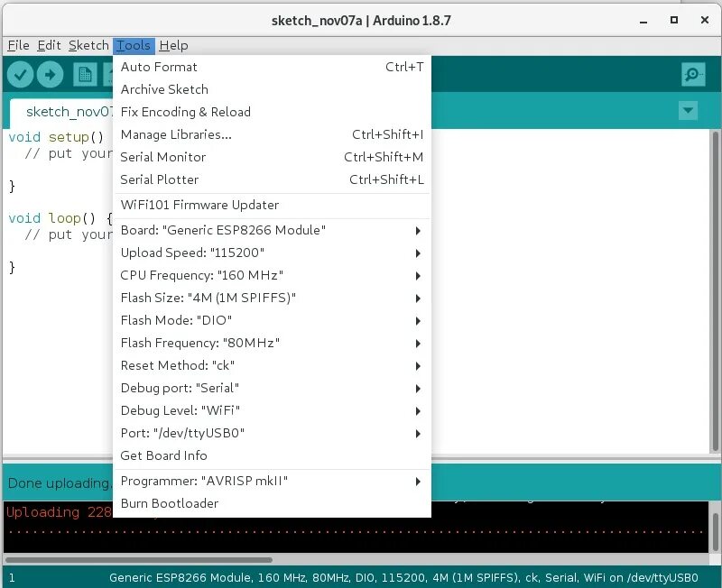This screenshot has height=588, width=722.
Task: Expand CPU Frequency 160 MHz submenu
Action: coord(272,276)
